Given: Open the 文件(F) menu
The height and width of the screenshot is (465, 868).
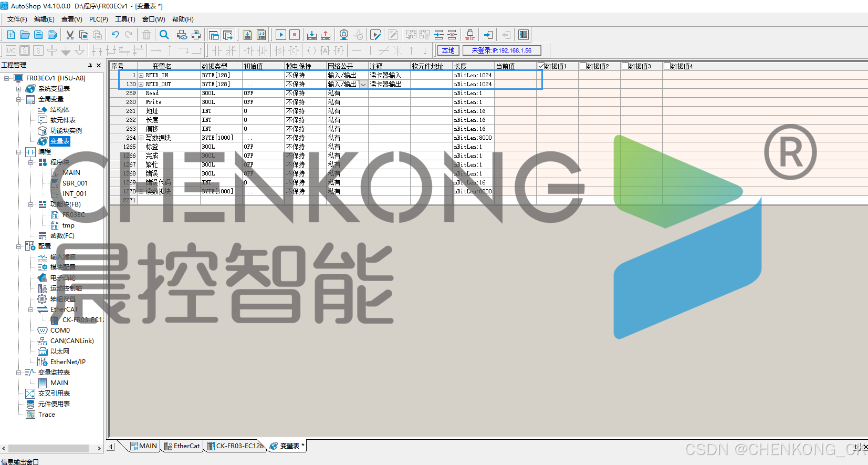Looking at the screenshot, I should [17, 19].
